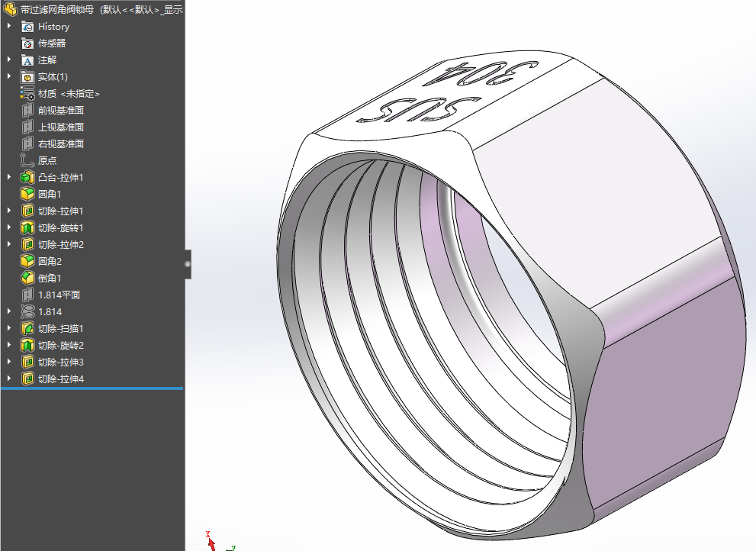Click the panel collapse handle
This screenshot has height=551, width=756.
(188, 264)
